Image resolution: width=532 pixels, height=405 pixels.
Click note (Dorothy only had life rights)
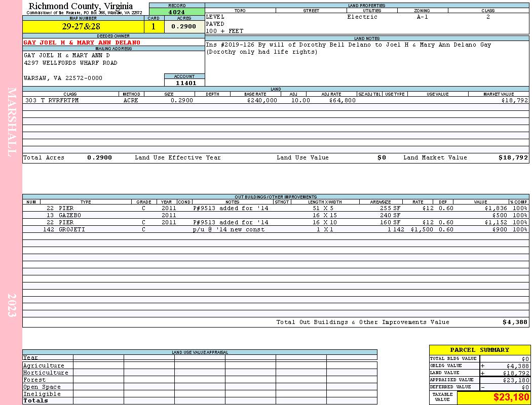[261, 52]
